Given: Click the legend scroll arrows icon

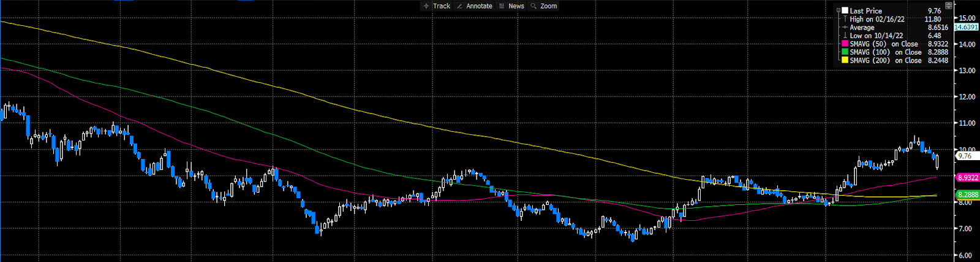Looking at the screenshot, I should click(x=949, y=6).
